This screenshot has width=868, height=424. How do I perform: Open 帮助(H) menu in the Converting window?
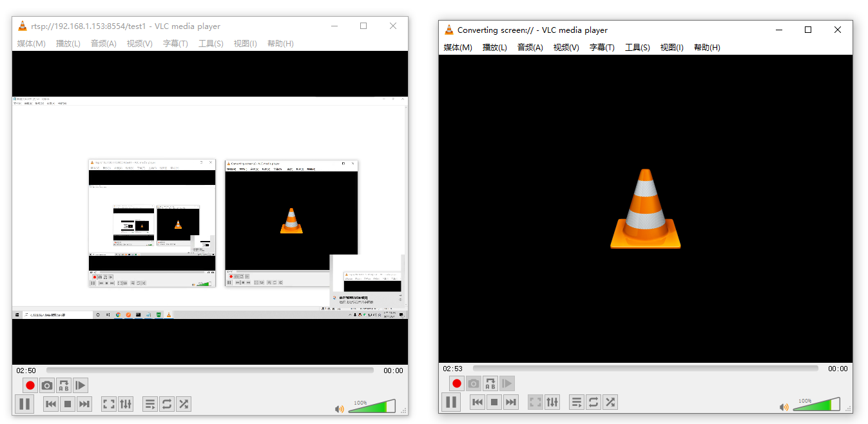pos(707,48)
